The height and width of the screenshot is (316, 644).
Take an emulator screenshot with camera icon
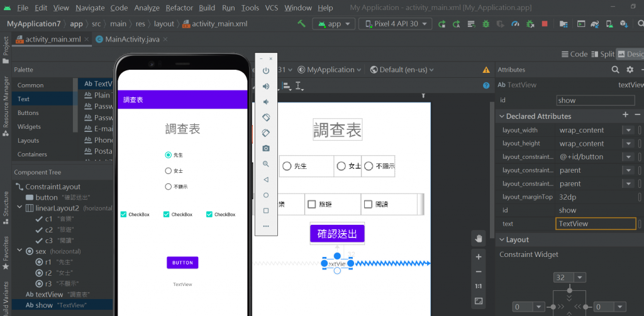point(266,148)
